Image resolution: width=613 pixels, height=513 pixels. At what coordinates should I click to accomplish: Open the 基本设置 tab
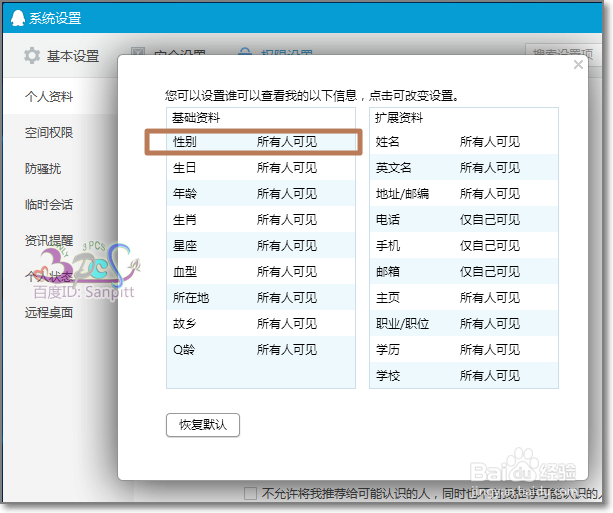[73, 56]
